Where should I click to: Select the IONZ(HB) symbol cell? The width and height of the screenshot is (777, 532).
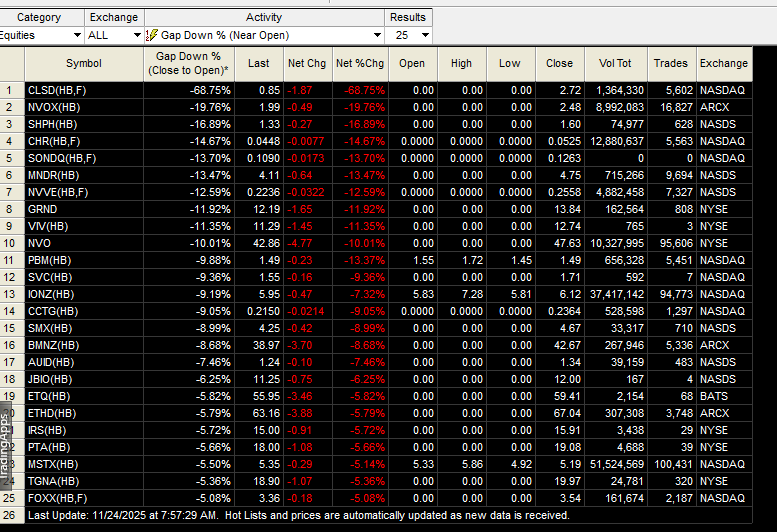pos(84,294)
